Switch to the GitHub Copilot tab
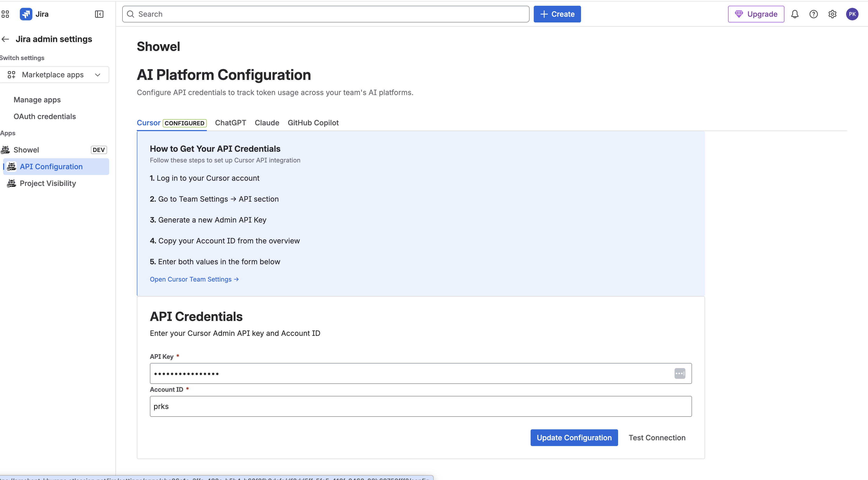Viewport: 868px width, 480px height. click(313, 123)
